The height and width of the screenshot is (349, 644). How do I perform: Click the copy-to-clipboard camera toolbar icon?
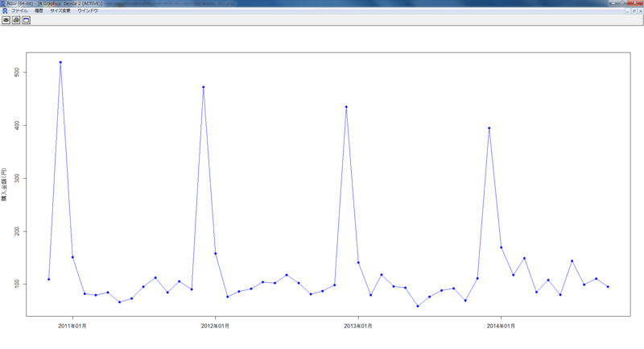pos(6,20)
